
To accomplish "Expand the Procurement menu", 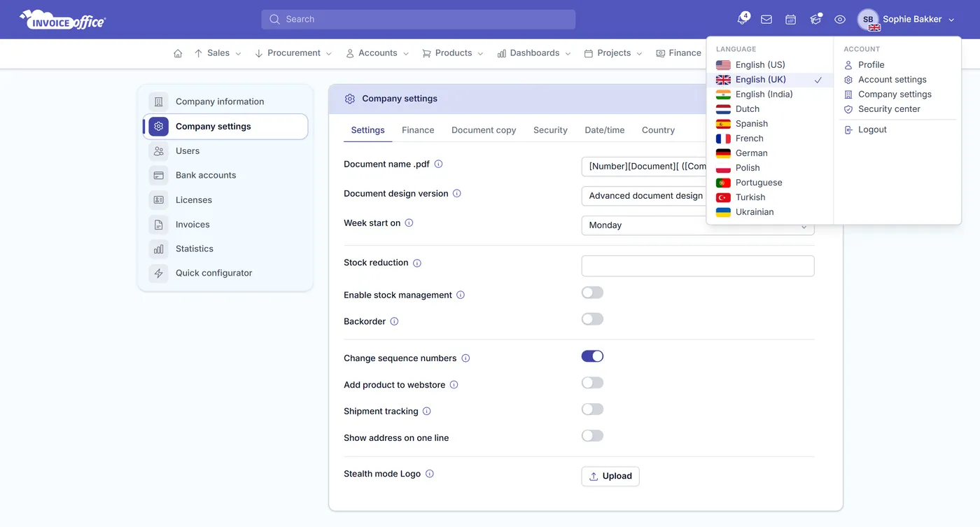I will [293, 53].
